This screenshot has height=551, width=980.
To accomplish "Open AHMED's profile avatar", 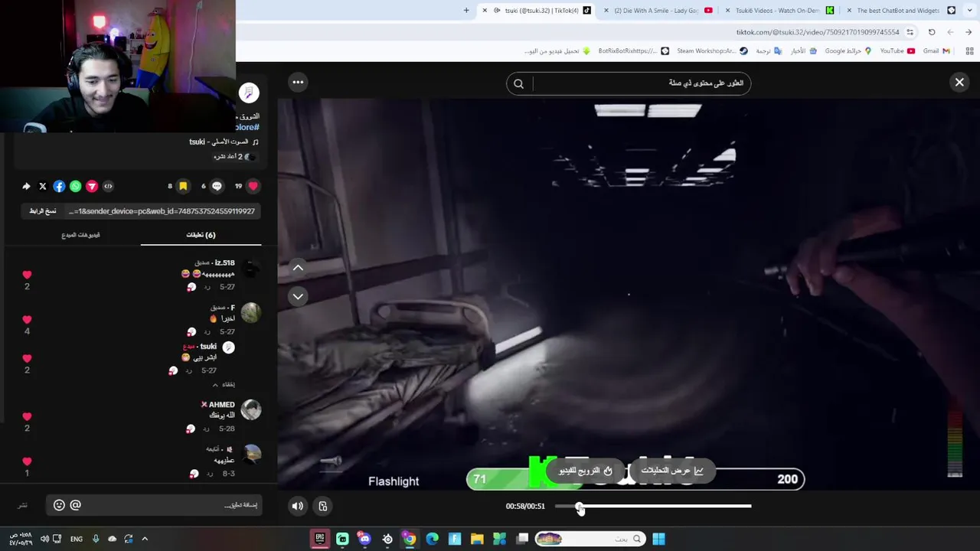I will [x=251, y=410].
